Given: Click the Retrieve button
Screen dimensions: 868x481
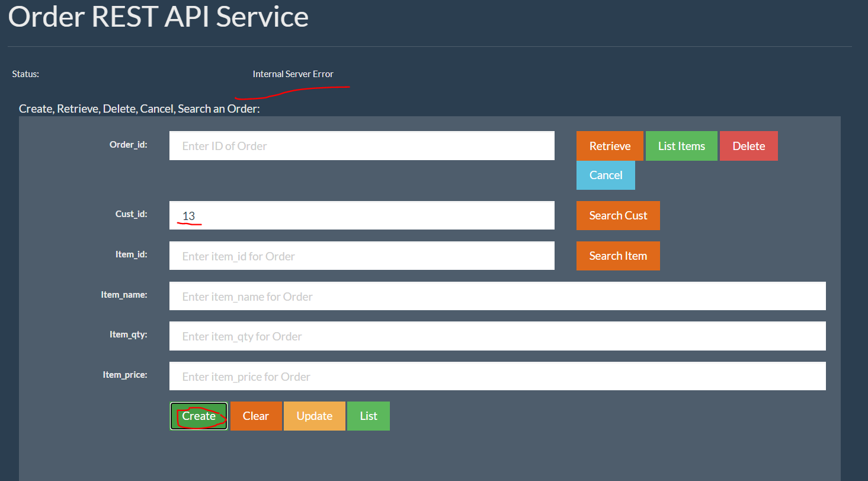Looking at the screenshot, I should pyautogui.click(x=610, y=145).
